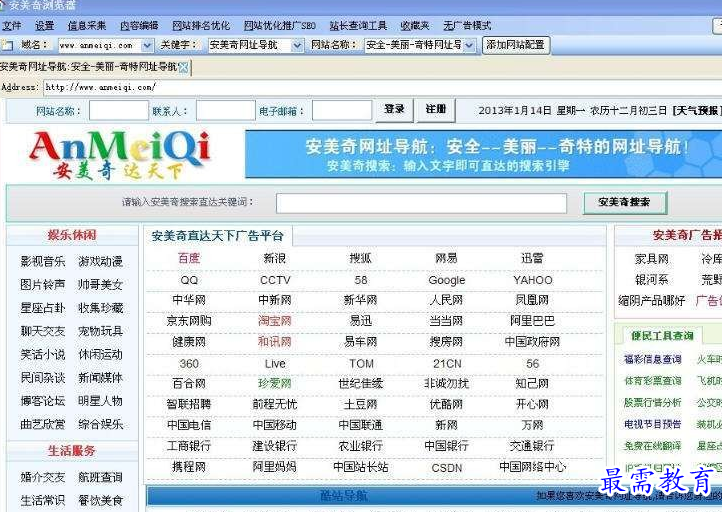Click the 注册 button
This screenshot has height=512, width=722.
point(436,110)
